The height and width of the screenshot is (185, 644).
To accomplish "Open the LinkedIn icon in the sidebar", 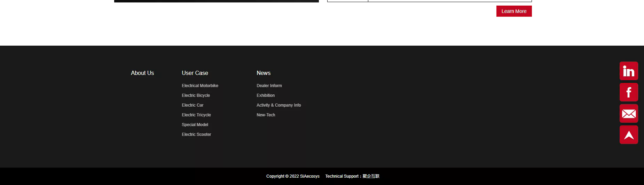I will click(629, 71).
